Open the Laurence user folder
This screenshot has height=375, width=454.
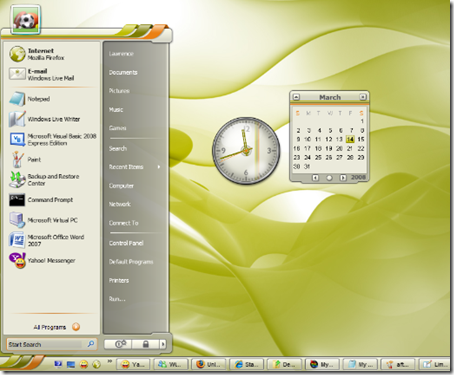click(121, 53)
